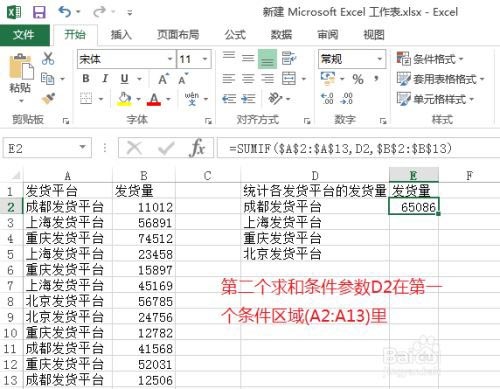Select Align Left
This screenshot has width=500, height=389.
pyautogui.click(x=229, y=79)
